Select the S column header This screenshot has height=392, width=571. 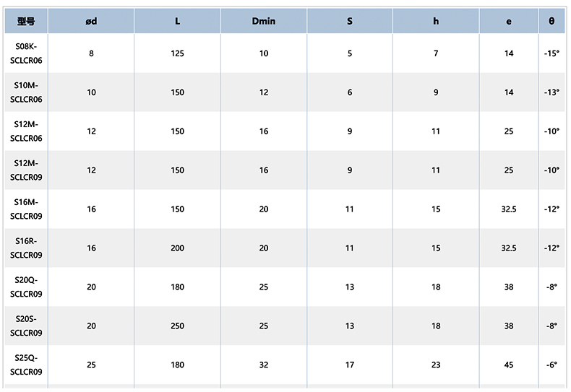[350, 21]
